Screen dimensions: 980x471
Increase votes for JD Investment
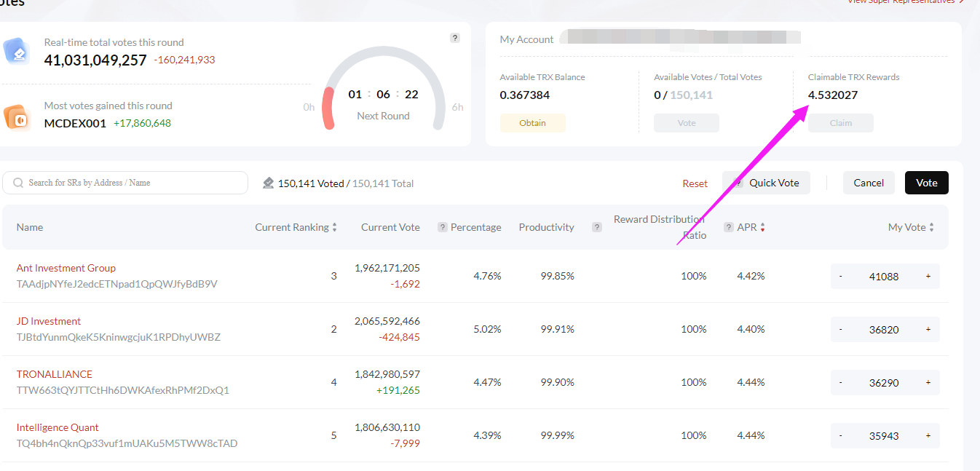coord(928,329)
